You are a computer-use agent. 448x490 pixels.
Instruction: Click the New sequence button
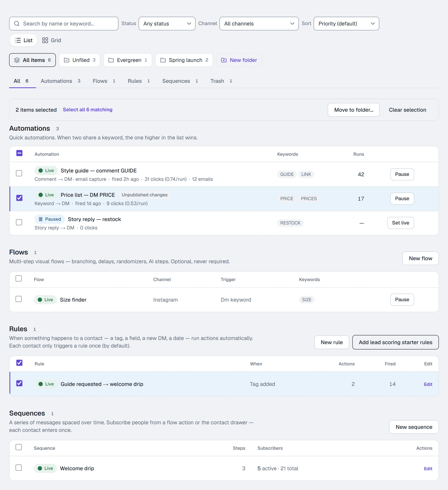414,427
